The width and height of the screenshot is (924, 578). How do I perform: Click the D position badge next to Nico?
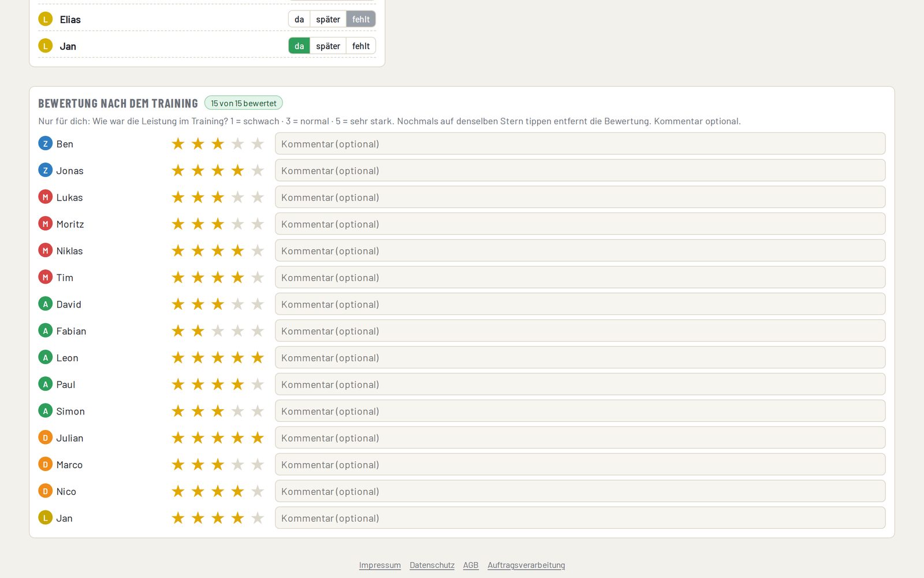click(45, 491)
